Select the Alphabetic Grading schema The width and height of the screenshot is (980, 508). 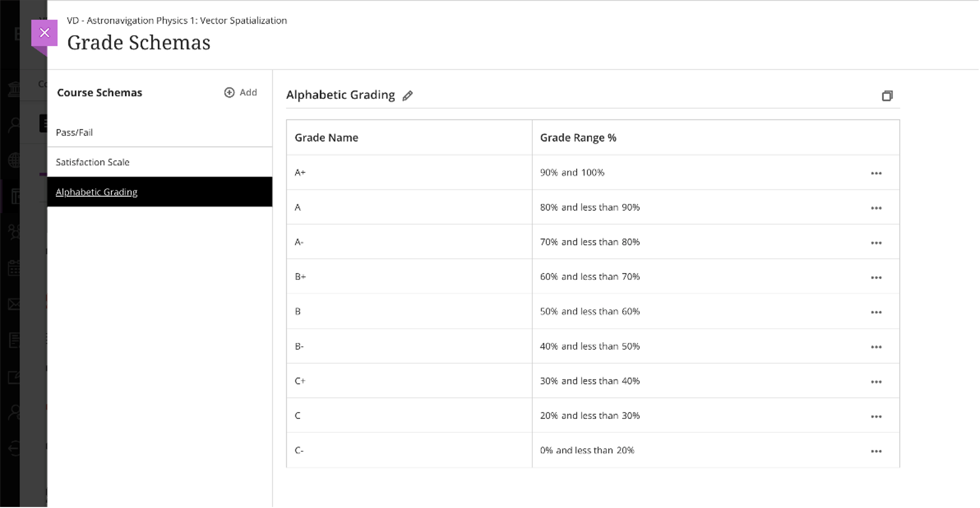pyautogui.click(x=96, y=192)
